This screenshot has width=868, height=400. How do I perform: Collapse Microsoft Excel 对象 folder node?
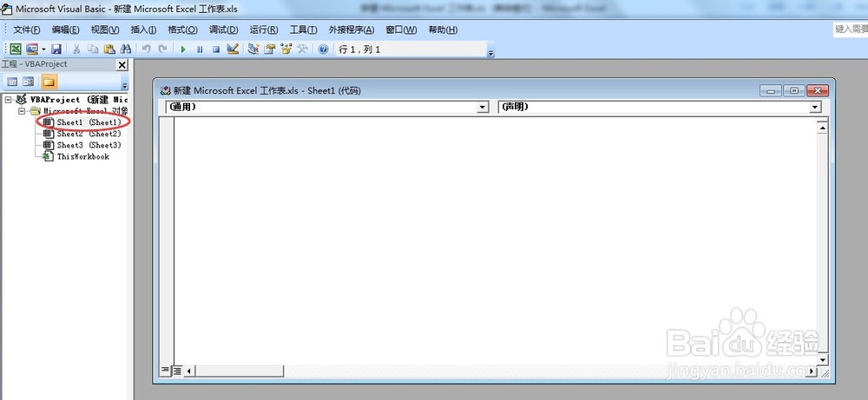(x=23, y=111)
